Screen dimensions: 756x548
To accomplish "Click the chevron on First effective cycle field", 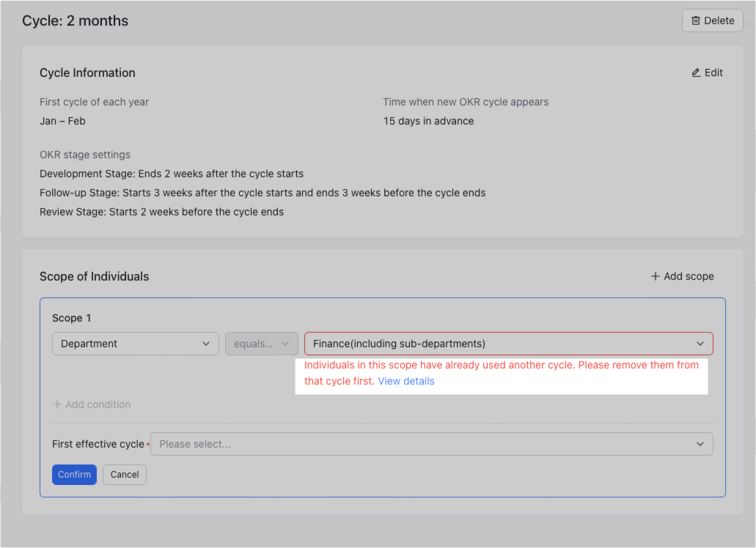I will pyautogui.click(x=700, y=444).
